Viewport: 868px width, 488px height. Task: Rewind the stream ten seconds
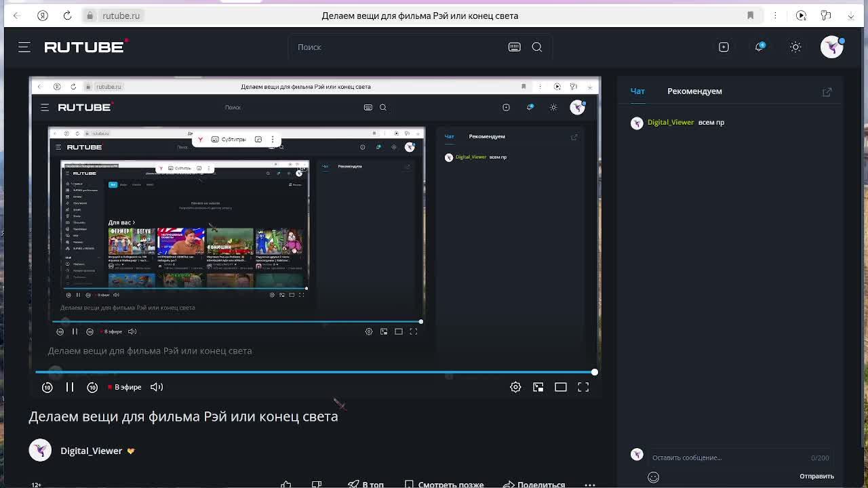[47, 387]
